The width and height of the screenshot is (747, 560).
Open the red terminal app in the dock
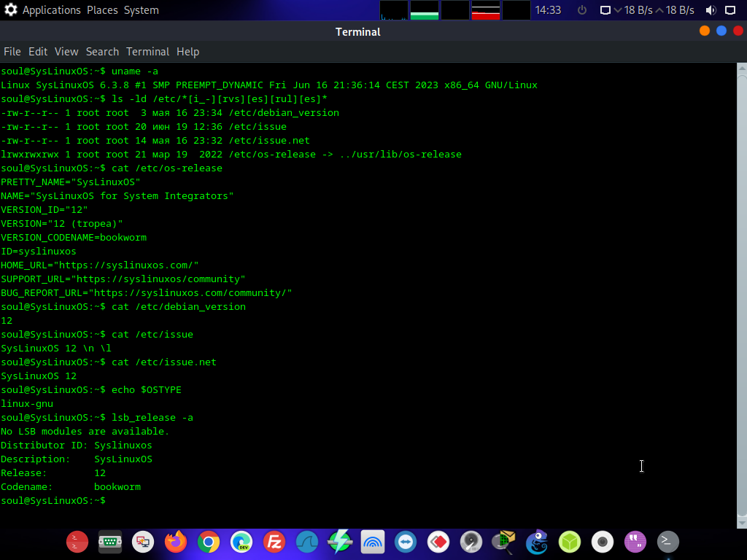[x=77, y=542]
